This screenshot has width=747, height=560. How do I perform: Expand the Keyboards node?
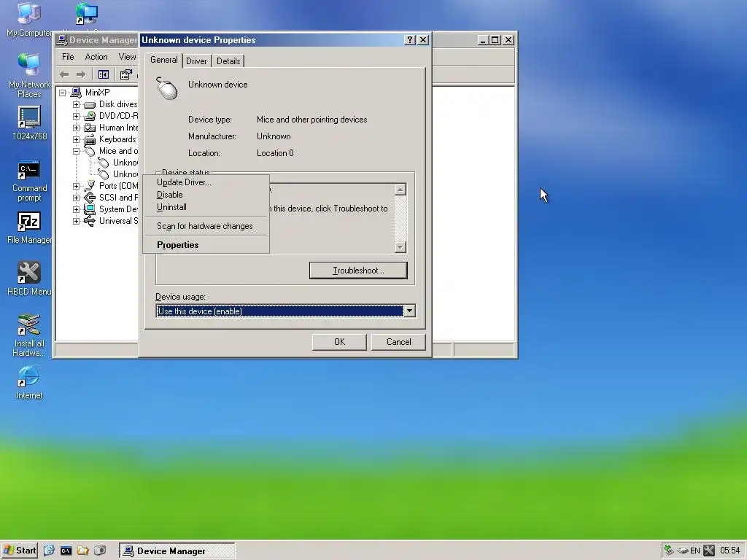point(76,139)
